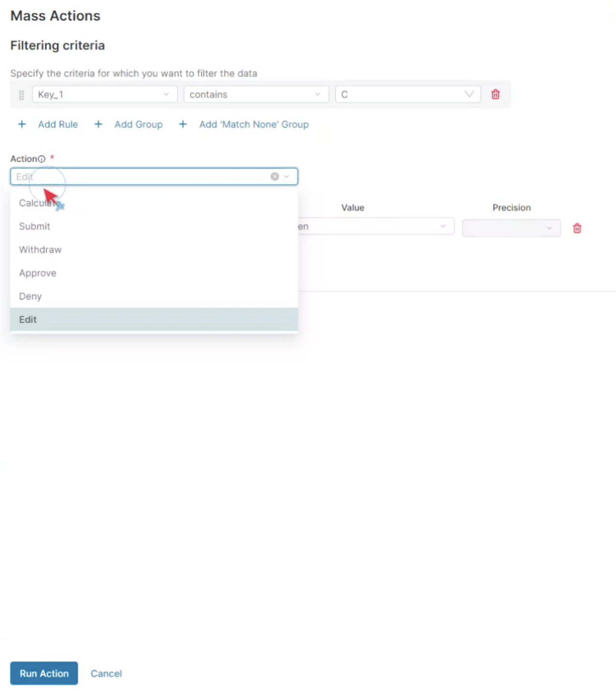Grab the filter rule drag handle
This screenshot has width=616, height=695.
[x=21, y=95]
